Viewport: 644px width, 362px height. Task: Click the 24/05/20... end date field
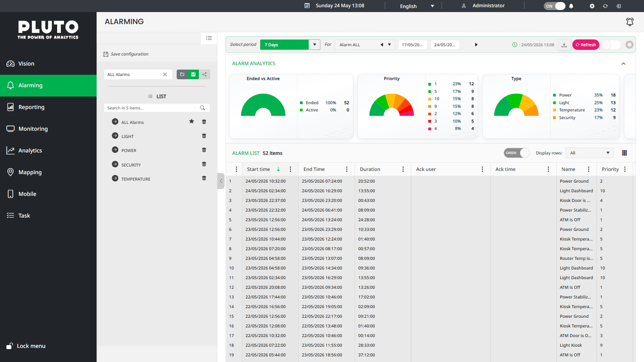click(445, 45)
